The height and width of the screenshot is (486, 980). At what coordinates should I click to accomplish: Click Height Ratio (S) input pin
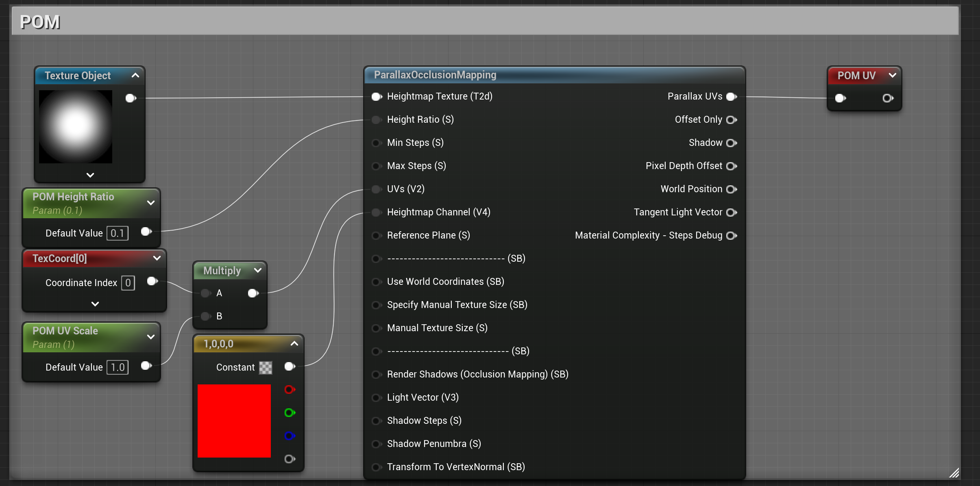(x=377, y=120)
